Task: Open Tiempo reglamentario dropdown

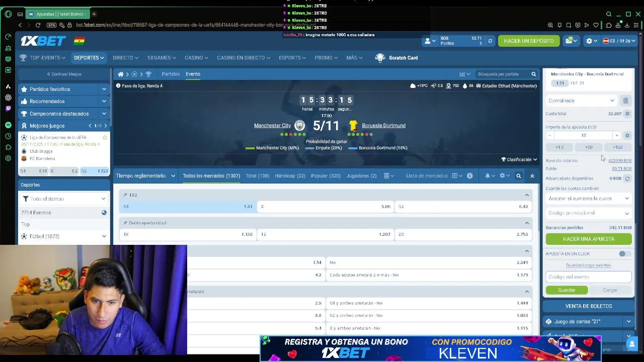Action: (145, 176)
